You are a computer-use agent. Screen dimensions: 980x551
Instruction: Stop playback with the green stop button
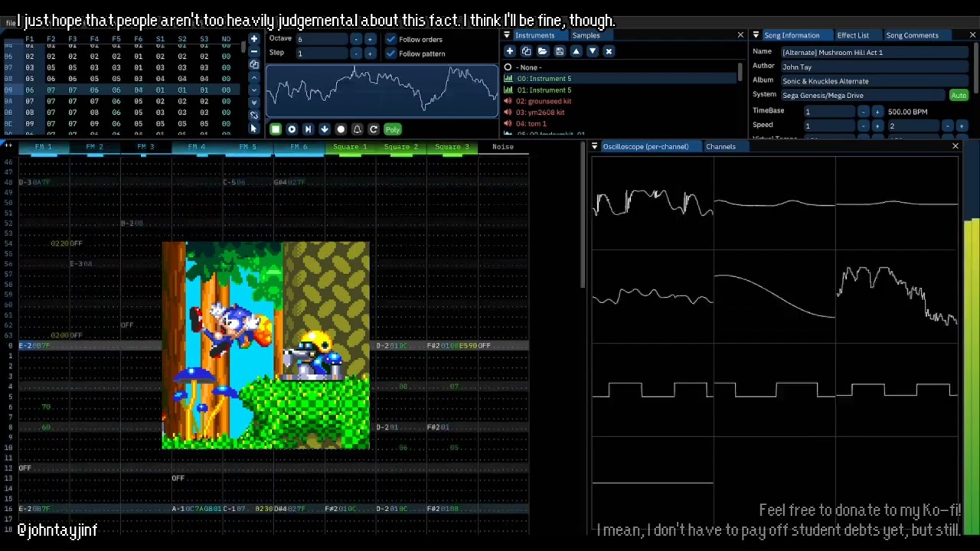tap(276, 129)
